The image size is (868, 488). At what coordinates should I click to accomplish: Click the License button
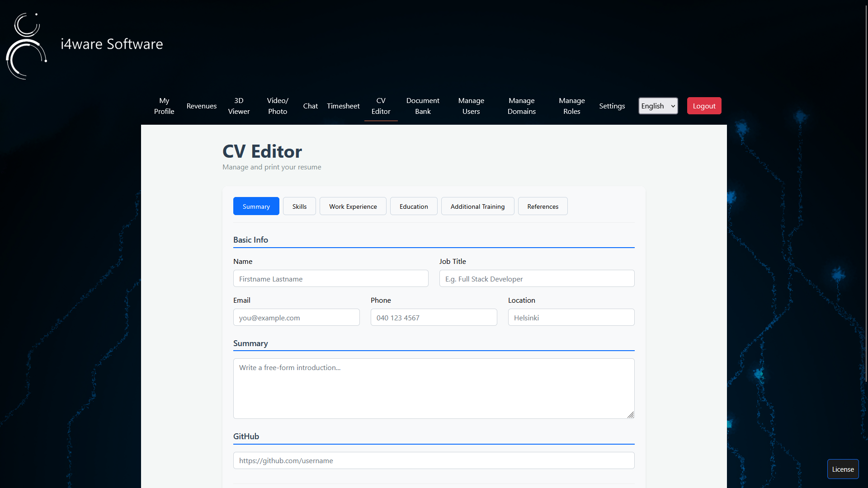point(843,469)
